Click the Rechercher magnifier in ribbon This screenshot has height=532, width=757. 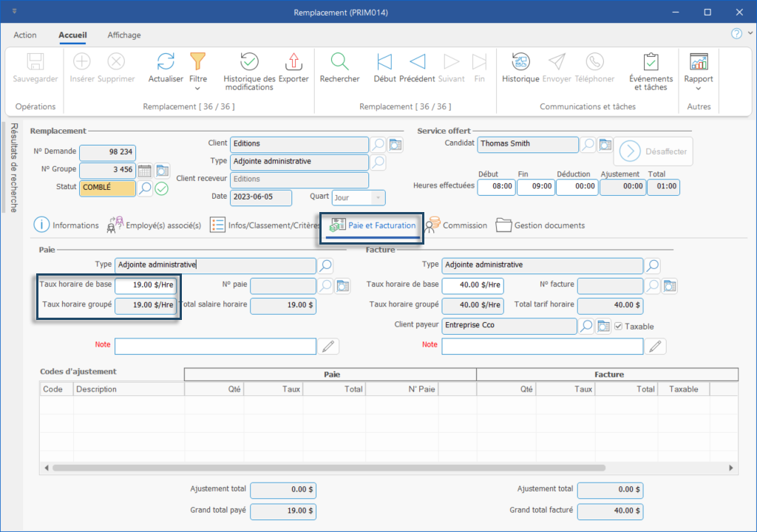[339, 62]
